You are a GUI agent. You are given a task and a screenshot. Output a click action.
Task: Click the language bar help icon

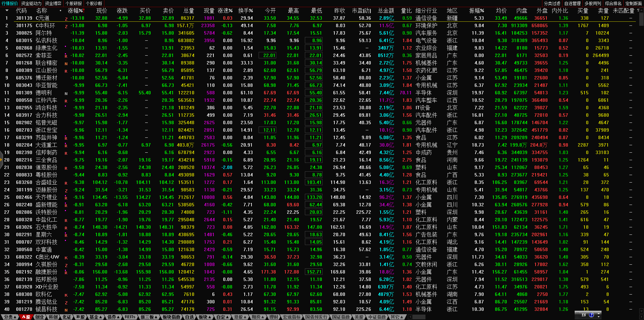tap(591, 315)
